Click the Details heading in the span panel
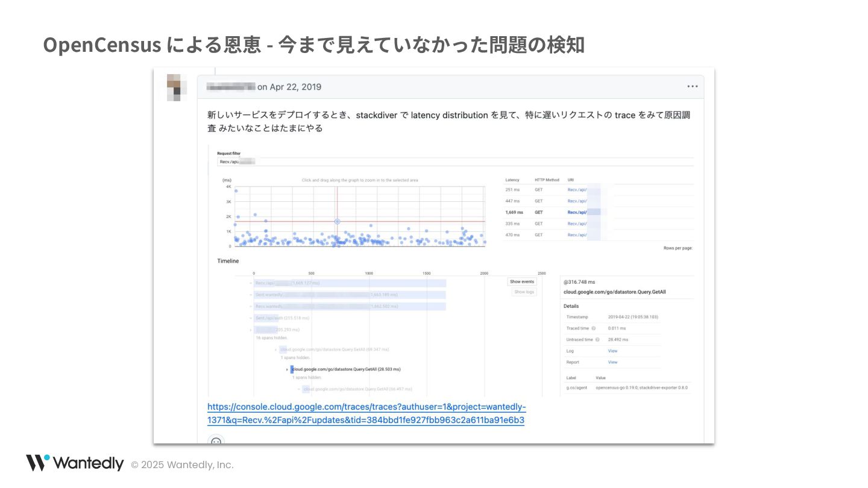 tap(571, 306)
